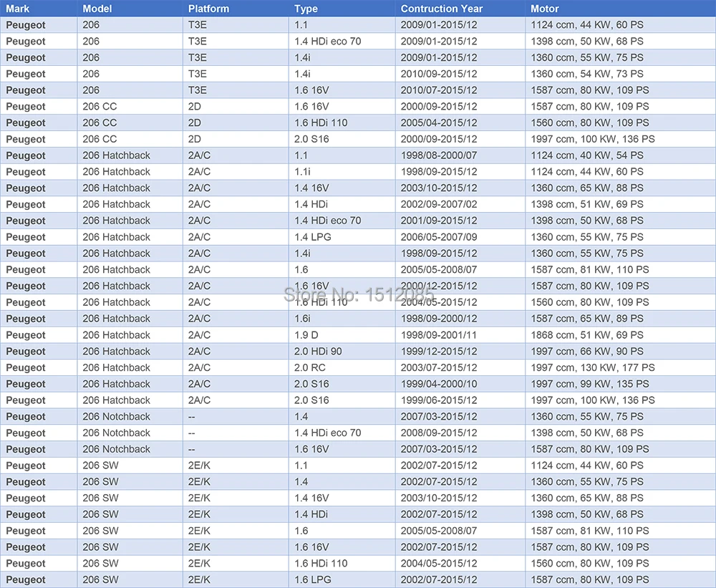Click construction year 2008/09-2015/12
The image size is (716, 588).
(x=439, y=433)
